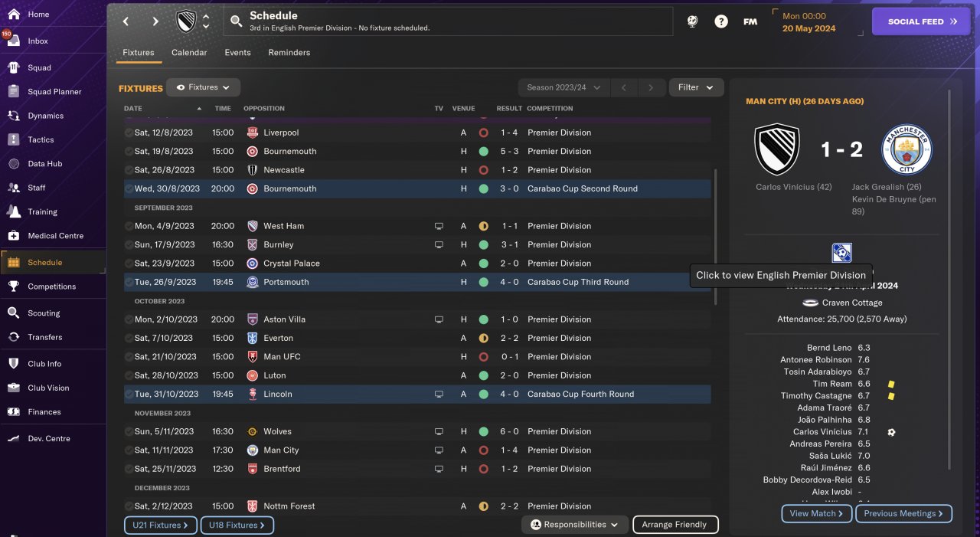Click the View Match button
Image resolution: width=980 pixels, height=537 pixels.
coord(816,513)
